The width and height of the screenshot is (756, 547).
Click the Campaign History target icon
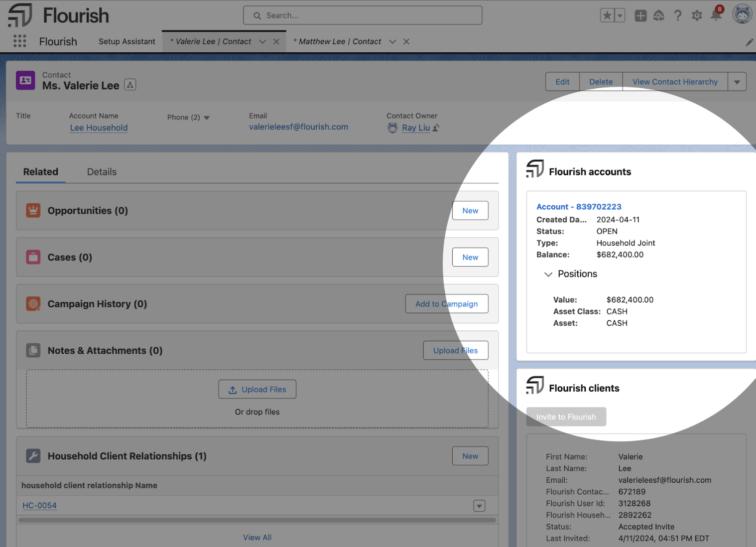(x=33, y=303)
